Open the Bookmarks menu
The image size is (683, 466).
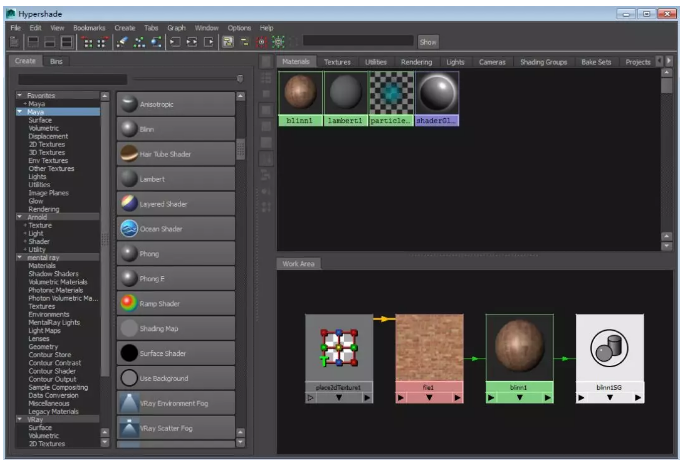point(89,28)
